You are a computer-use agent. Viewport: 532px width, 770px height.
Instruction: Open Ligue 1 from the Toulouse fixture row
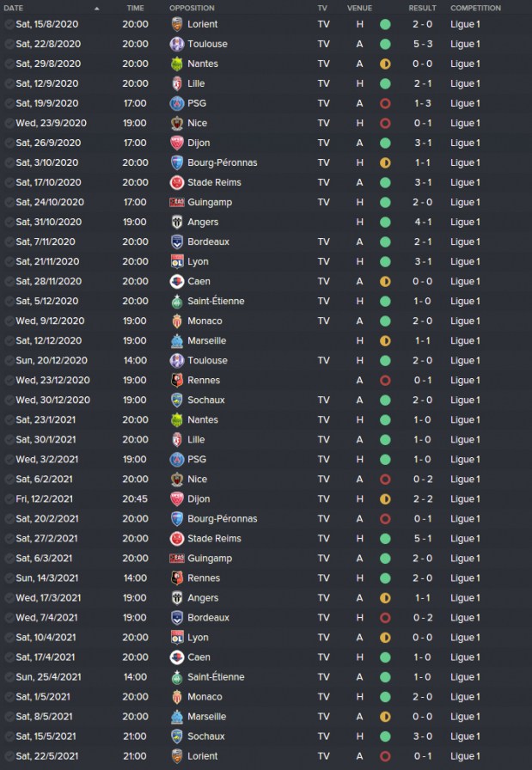[464, 44]
